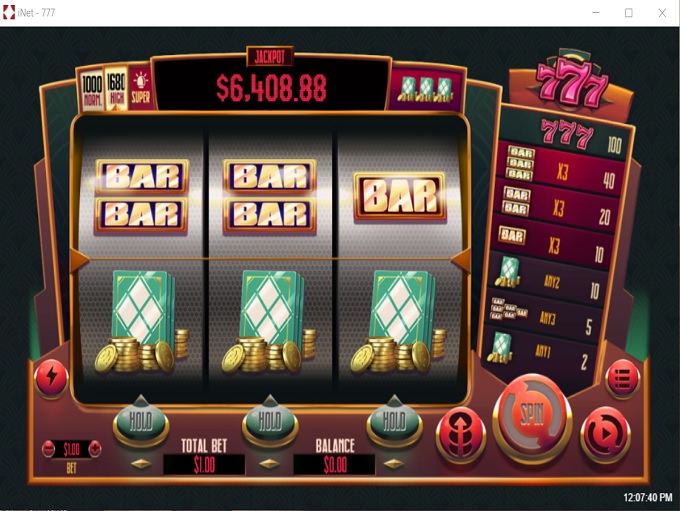Viewport: 680px width, 511px height.
Task: Open the menu list icon button
Action: [x=622, y=379]
